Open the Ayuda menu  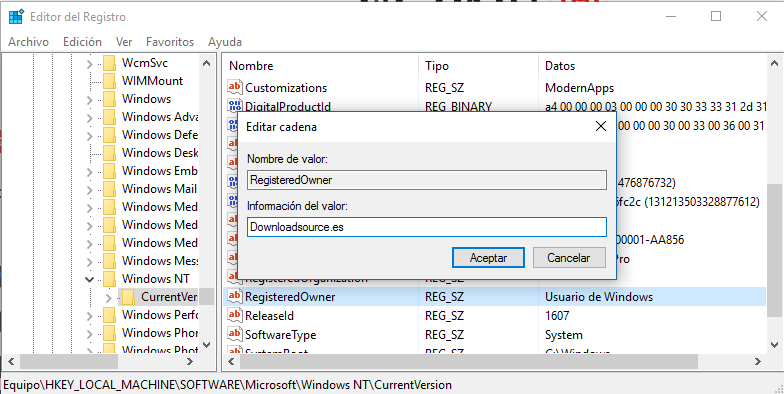[x=225, y=42]
